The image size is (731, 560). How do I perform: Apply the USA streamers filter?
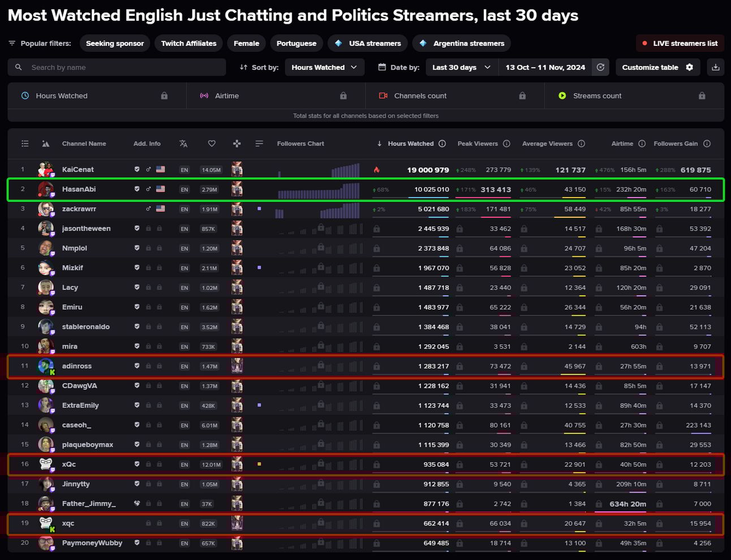tap(368, 44)
